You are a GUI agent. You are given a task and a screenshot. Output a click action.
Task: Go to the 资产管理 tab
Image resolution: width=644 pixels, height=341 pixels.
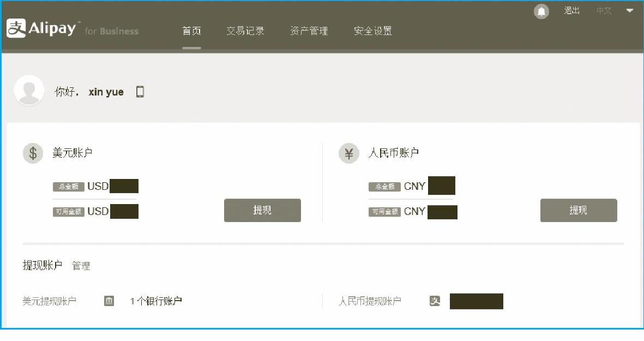pos(309,31)
